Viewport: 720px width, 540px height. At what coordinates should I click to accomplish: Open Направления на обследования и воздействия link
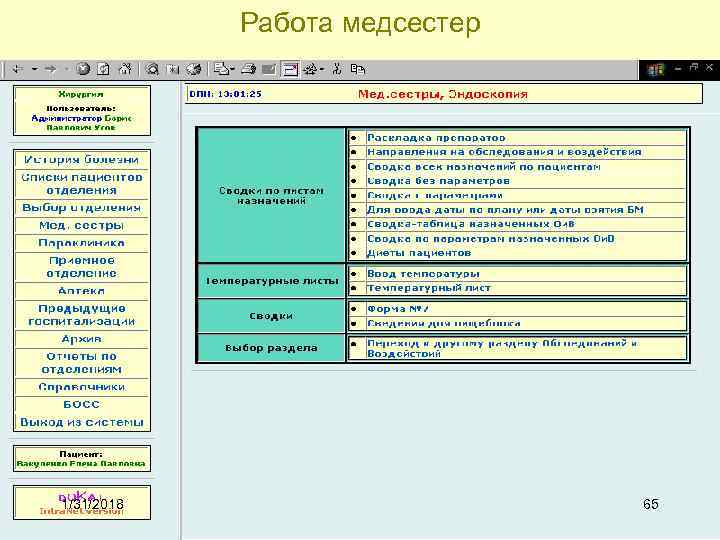[x=504, y=152]
